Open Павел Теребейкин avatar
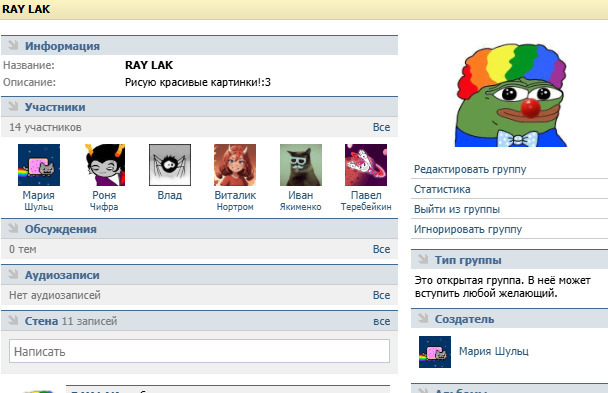 pos(366,165)
